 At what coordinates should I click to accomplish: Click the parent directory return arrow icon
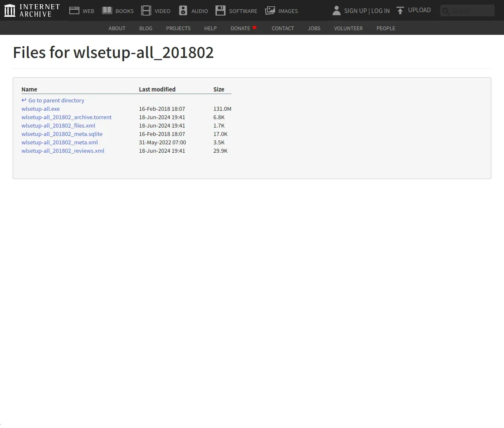tap(24, 100)
